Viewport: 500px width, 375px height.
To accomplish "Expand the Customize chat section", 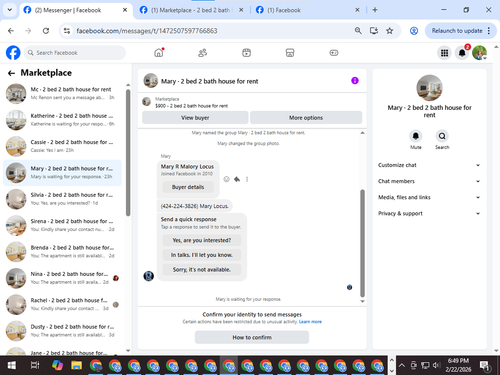I will (x=429, y=165).
